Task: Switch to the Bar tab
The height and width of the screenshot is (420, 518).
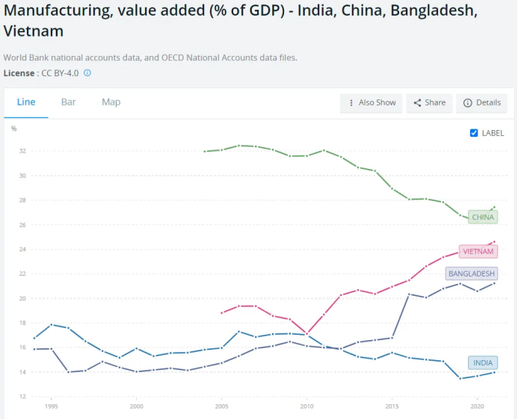Action: (x=69, y=102)
